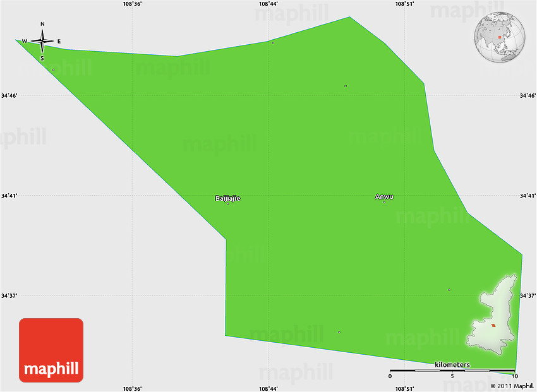
Task: Click the red maphill logo
Action: point(51,350)
